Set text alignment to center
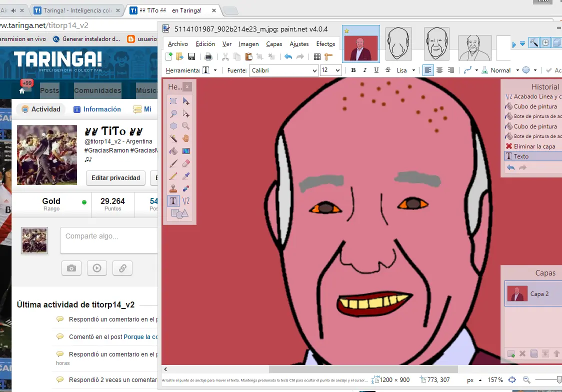This screenshot has height=392, width=562. [439, 70]
